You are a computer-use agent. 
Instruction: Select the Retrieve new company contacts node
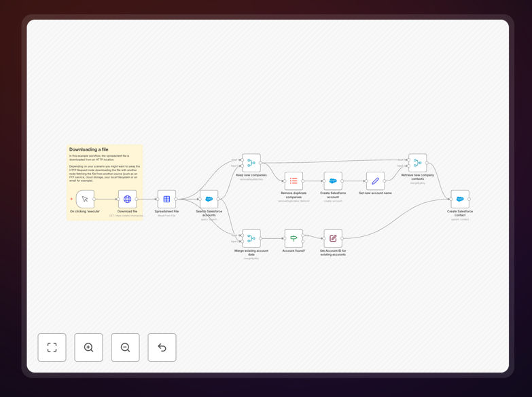[x=418, y=163]
